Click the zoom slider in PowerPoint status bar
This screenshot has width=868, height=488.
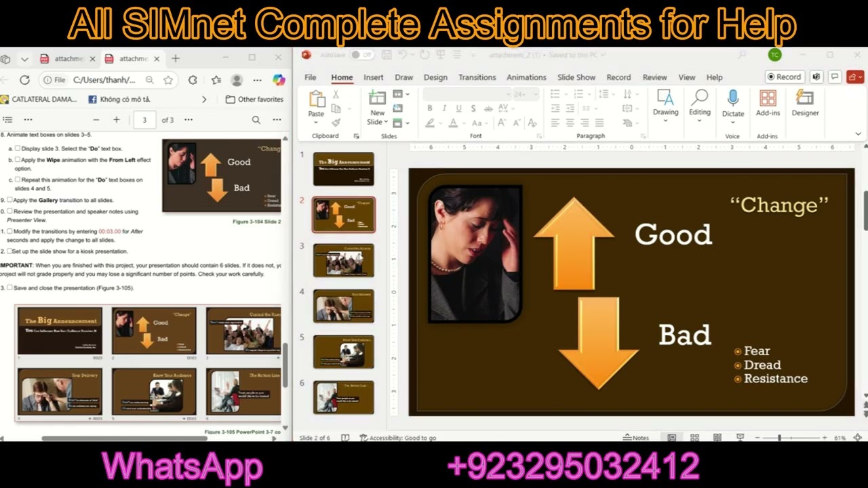[792, 438]
